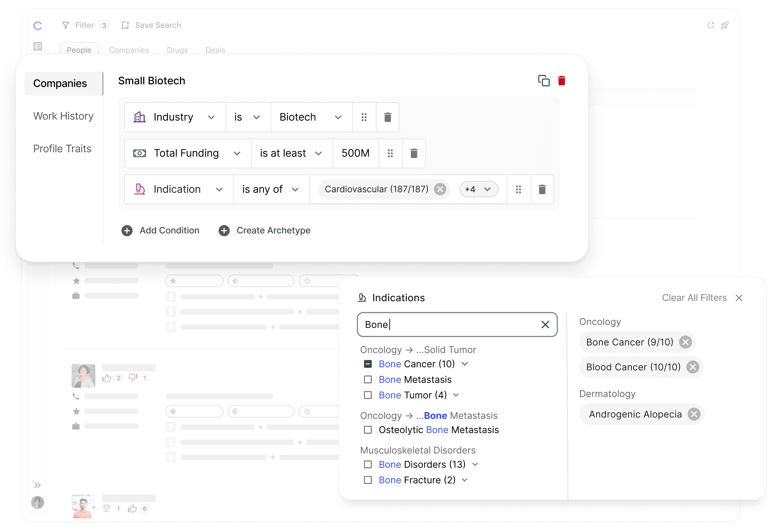Duplicate the Small Biotech archetype
The height and width of the screenshot is (532, 777).
click(x=543, y=81)
